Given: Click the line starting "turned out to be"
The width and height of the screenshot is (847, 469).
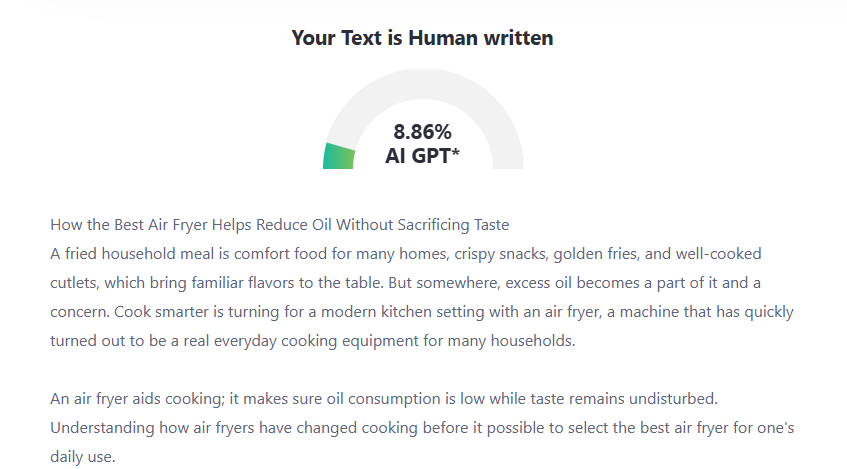Looking at the screenshot, I should (312, 341).
